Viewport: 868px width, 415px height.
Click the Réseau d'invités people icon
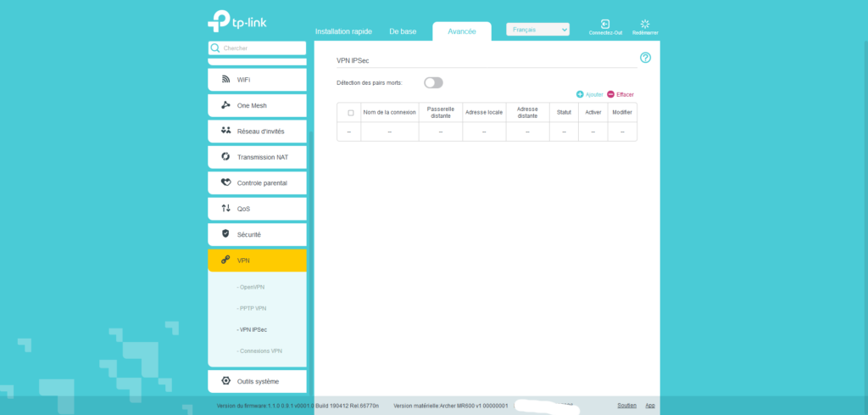pyautogui.click(x=225, y=131)
